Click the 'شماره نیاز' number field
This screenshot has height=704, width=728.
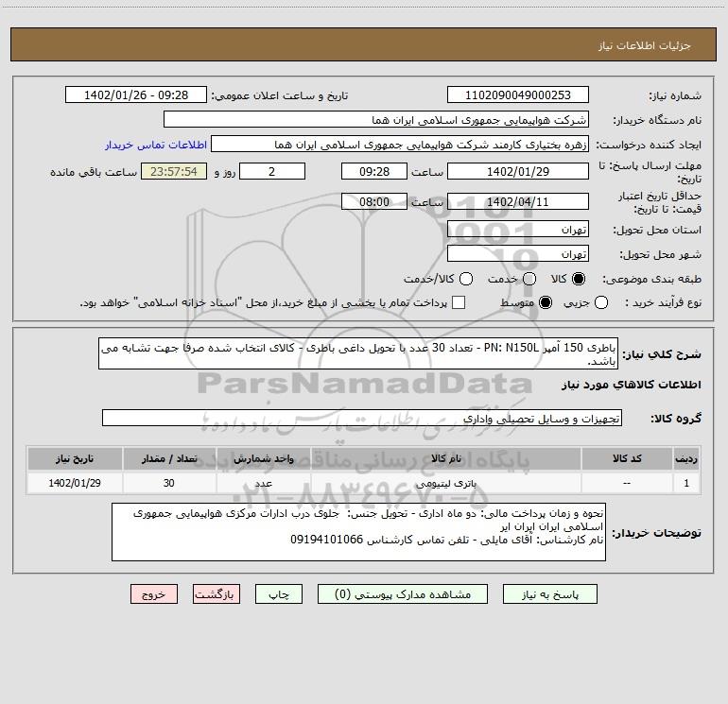[x=517, y=95]
